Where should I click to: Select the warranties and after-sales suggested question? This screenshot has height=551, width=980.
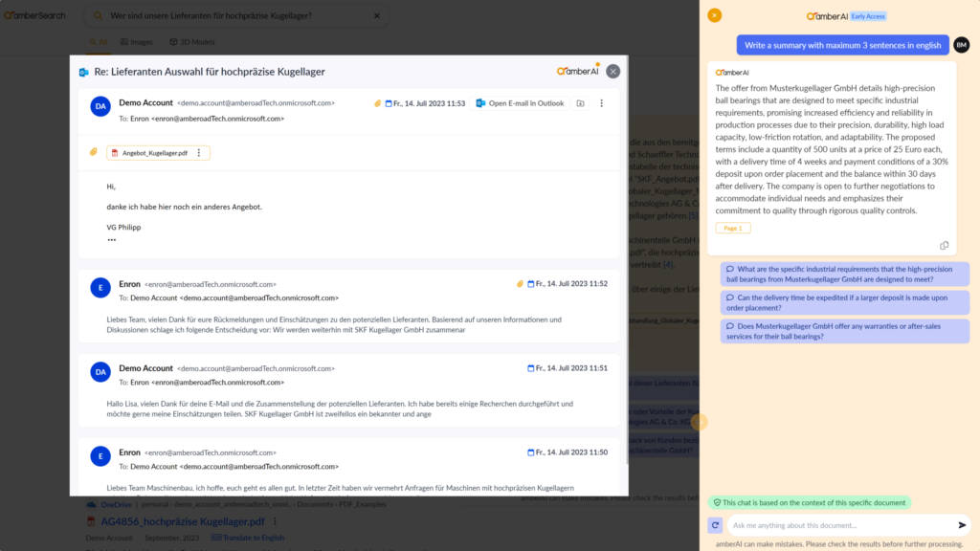847,331
